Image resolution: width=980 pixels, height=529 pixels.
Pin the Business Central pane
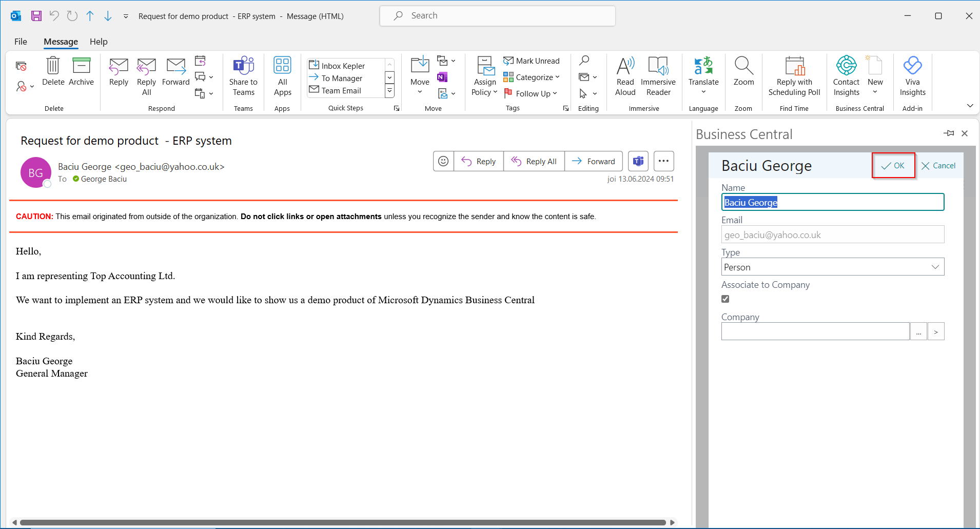click(x=949, y=133)
